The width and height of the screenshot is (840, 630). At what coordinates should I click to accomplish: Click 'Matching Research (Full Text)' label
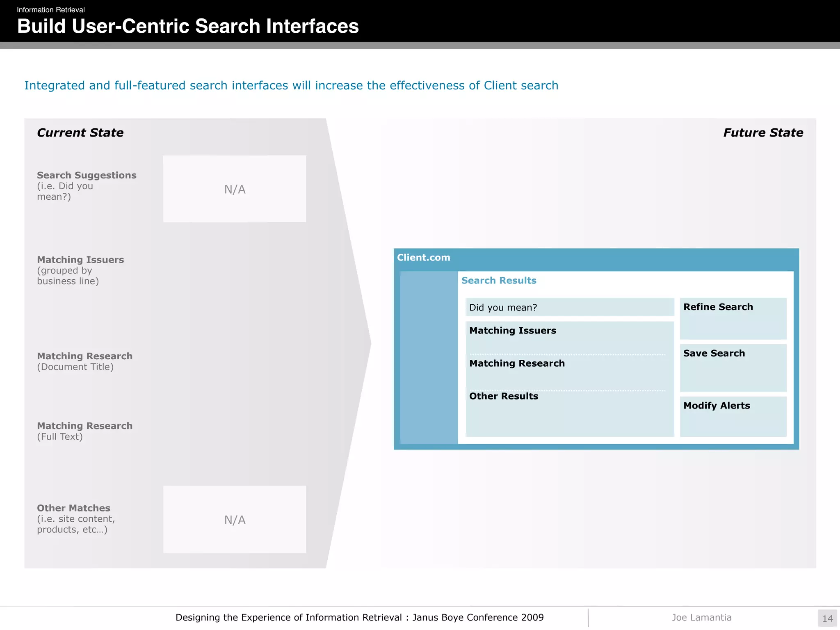(x=85, y=431)
